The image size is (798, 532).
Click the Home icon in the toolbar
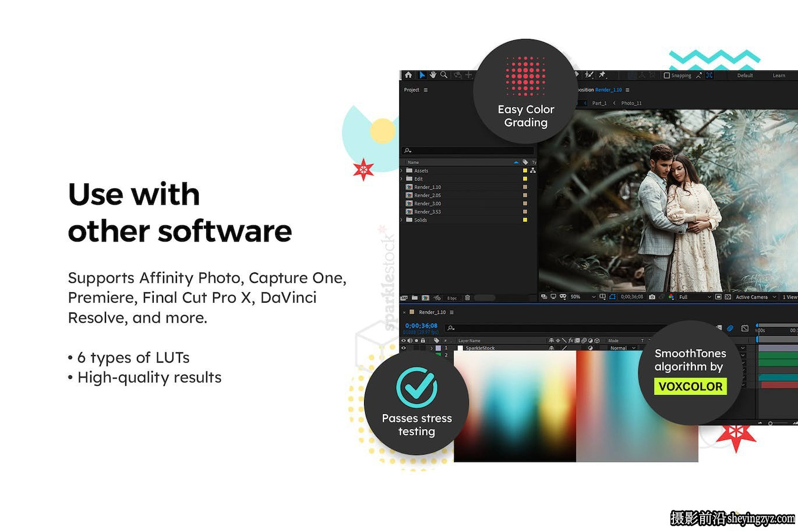point(408,75)
